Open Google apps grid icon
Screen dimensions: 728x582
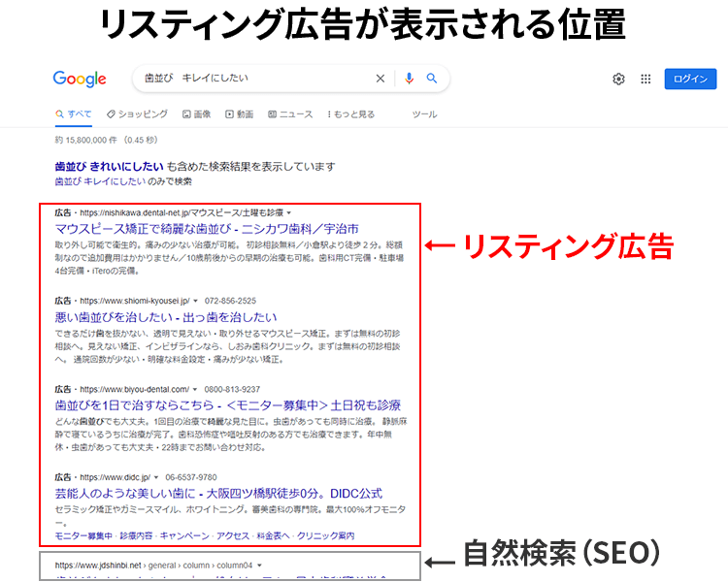tap(645, 80)
